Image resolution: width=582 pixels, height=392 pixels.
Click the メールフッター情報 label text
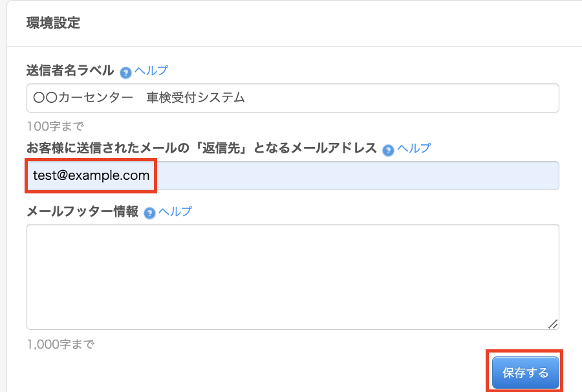83,212
